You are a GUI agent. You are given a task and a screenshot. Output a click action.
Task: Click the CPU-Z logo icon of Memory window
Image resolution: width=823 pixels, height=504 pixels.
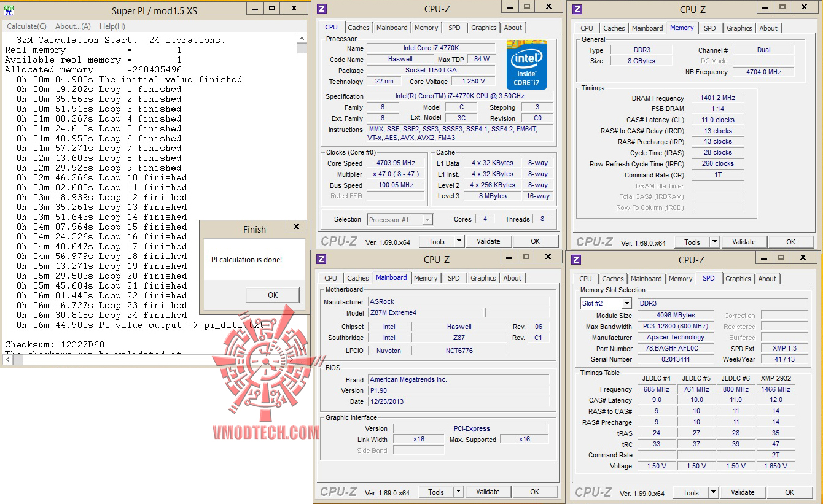577,9
